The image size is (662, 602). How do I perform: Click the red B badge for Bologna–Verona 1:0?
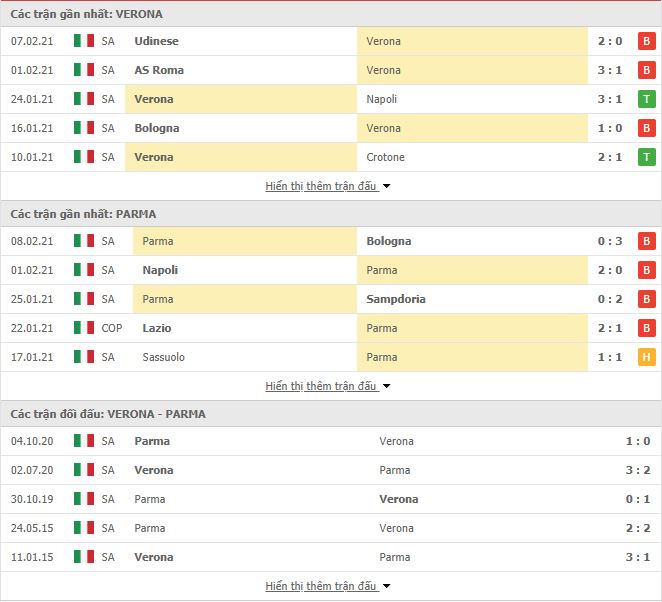(x=646, y=128)
